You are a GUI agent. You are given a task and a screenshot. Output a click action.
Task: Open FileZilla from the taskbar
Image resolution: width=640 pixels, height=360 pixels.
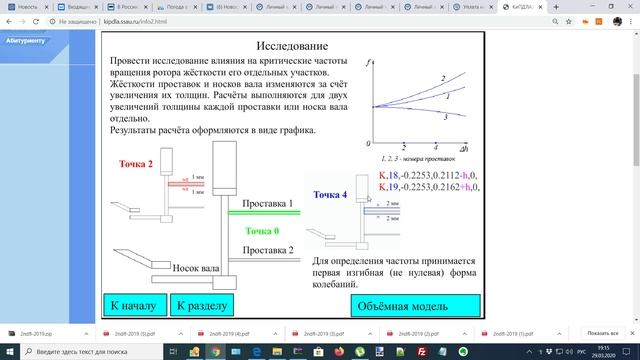click(x=422, y=351)
